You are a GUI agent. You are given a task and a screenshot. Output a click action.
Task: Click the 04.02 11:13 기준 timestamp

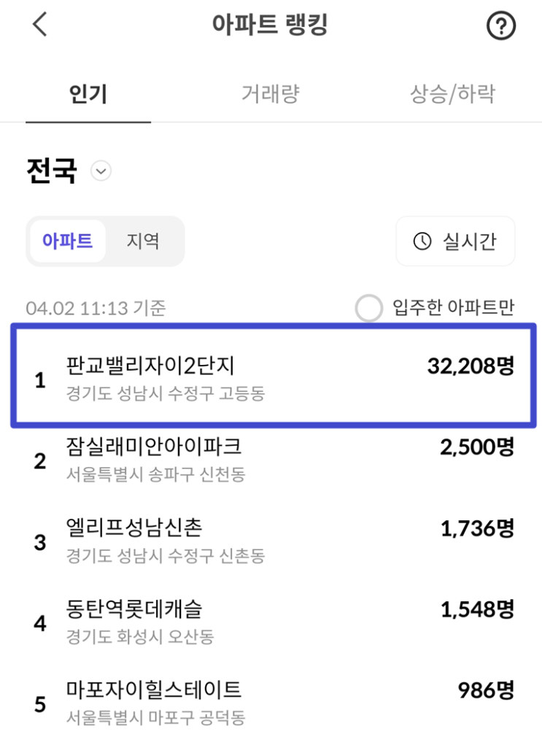96,309
